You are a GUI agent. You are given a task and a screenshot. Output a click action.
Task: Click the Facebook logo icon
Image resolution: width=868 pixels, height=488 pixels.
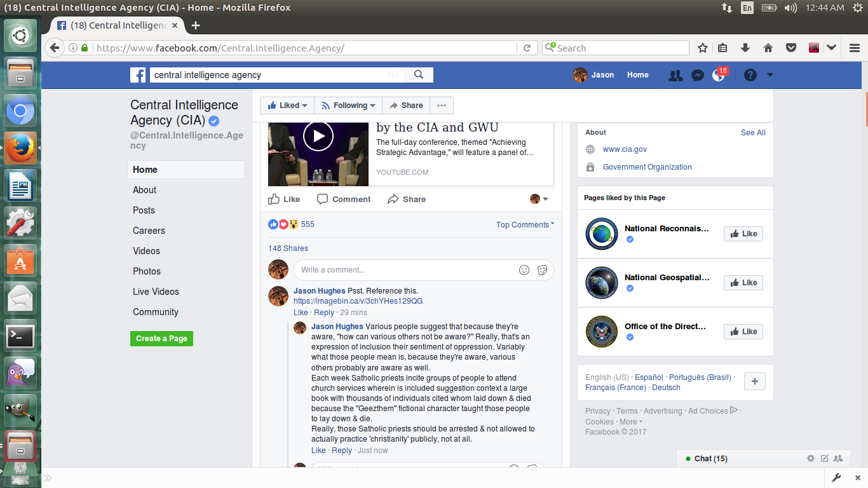(x=138, y=75)
